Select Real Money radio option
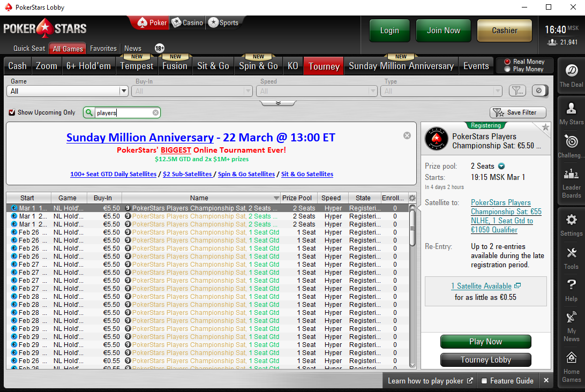The image size is (585, 392). [x=507, y=62]
